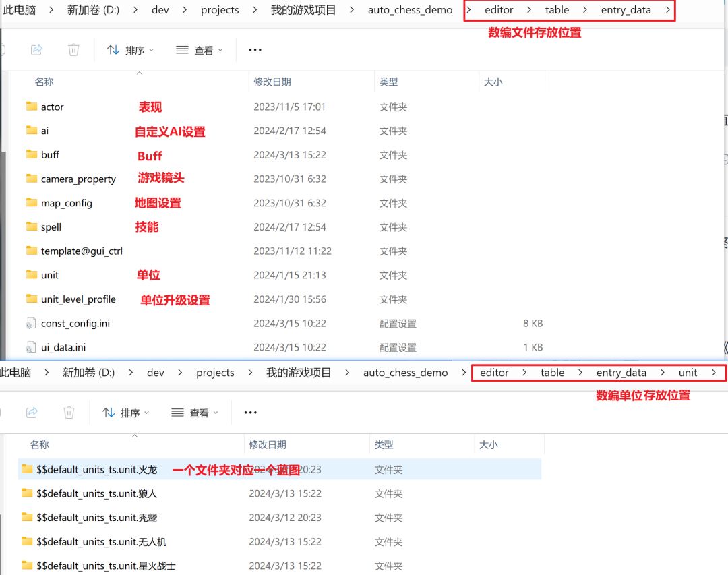This screenshot has width=728, height=575.
Task: Click the Share icon in lower unit window
Action: (32, 413)
